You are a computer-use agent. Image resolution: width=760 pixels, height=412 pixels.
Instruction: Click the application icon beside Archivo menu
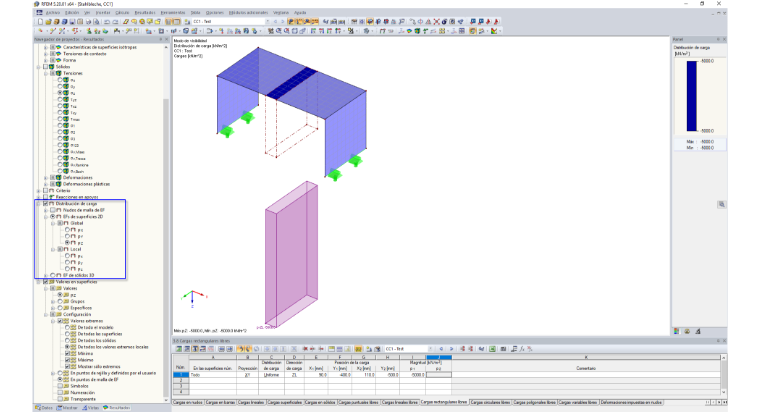click(40, 13)
